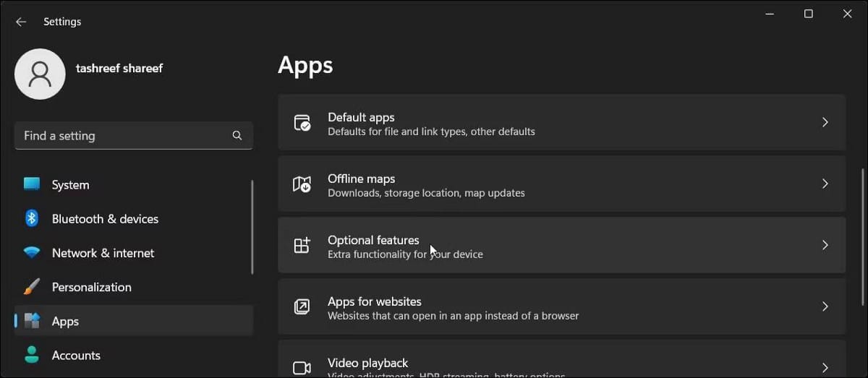Click the back arrow in Settings header
Screen dimensions: 868x378
pos(21,22)
